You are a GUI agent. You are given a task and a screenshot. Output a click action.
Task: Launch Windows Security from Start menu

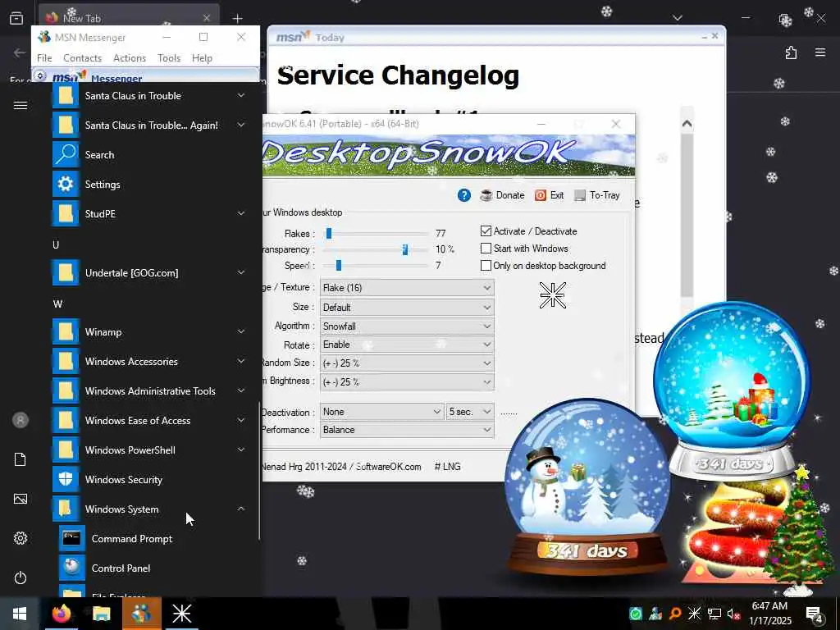149,479
